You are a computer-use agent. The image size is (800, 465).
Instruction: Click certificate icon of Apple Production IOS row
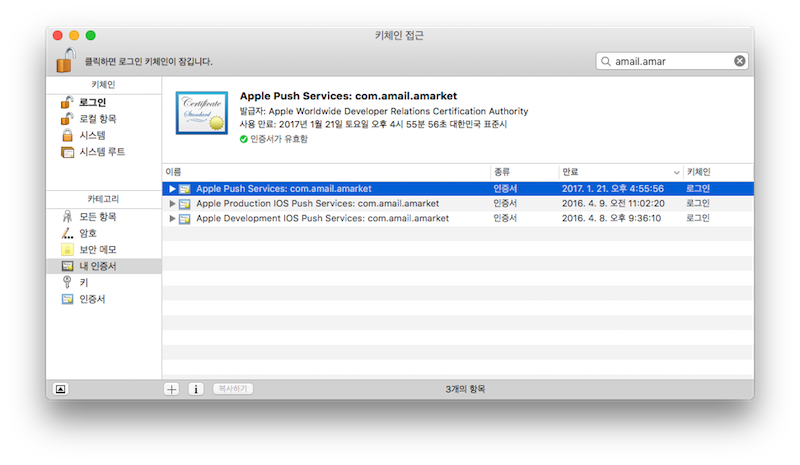(184, 204)
